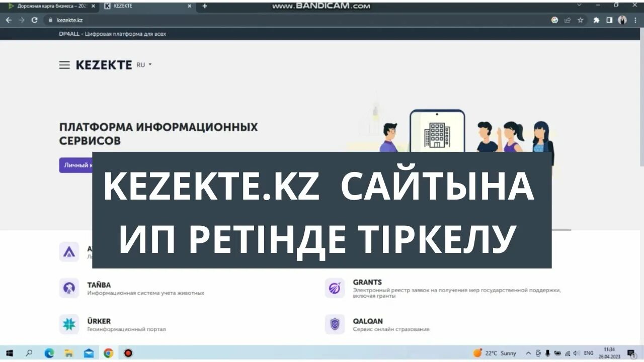The width and height of the screenshot is (644, 362).
Task: Open the Mail app from taskbar
Action: [x=89, y=353]
